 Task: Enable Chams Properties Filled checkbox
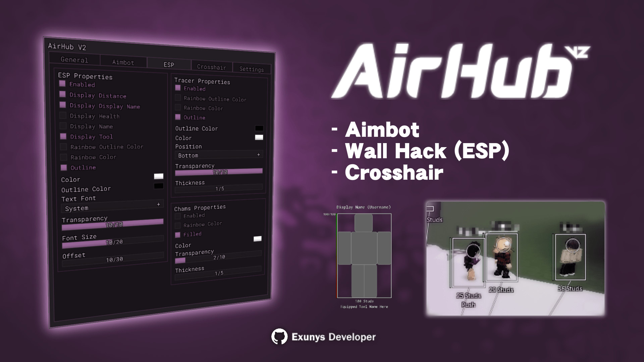[x=179, y=234]
